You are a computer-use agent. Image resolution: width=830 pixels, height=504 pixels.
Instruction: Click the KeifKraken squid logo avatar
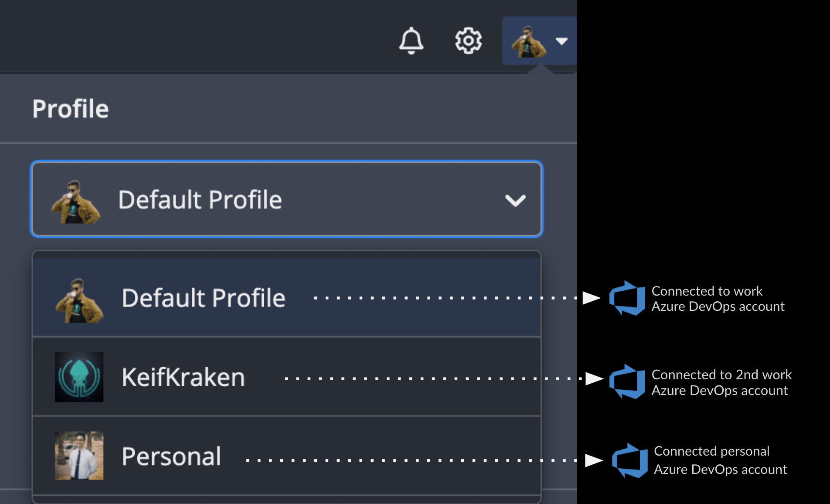79,377
